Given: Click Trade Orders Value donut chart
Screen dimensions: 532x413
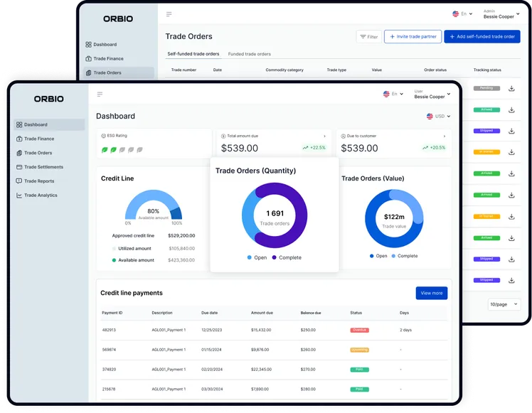Looking at the screenshot, I should (394, 218).
